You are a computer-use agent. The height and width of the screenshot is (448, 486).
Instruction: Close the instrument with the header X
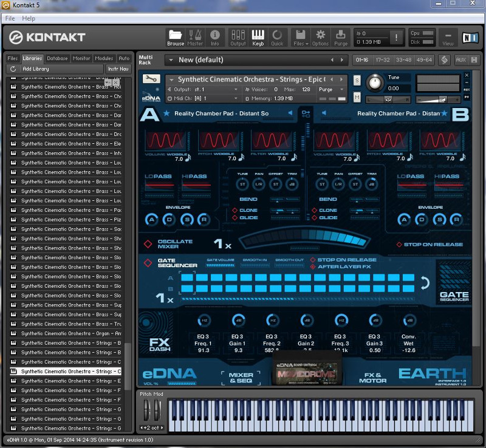467,75
